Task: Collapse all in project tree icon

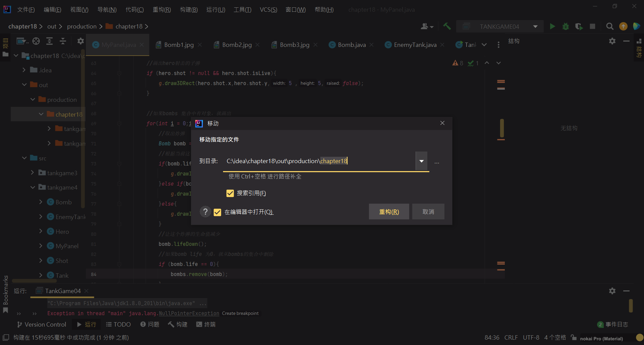Action: click(63, 41)
